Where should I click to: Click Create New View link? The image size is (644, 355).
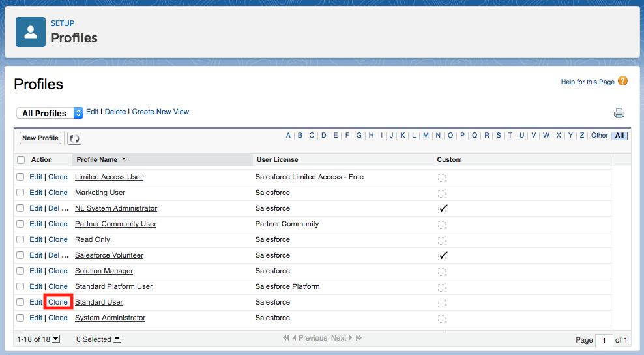click(160, 112)
